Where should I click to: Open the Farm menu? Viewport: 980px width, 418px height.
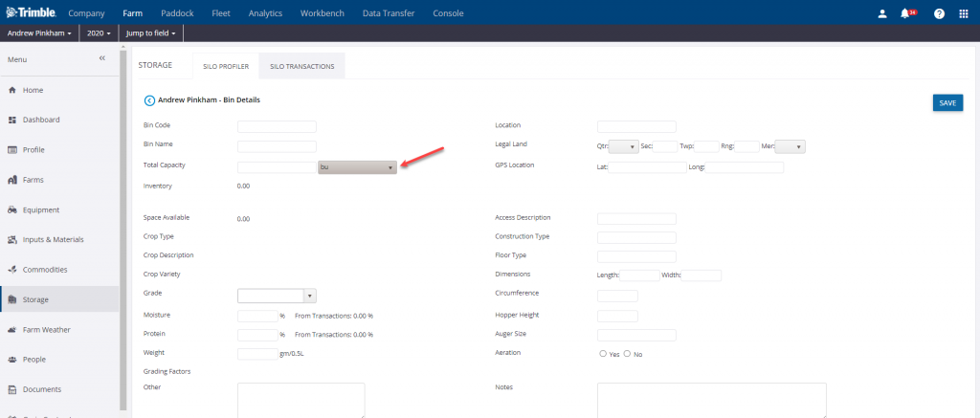click(132, 13)
